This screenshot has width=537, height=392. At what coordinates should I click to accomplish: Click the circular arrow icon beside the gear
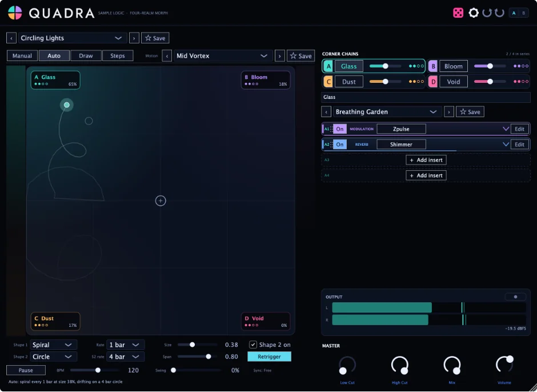tap(487, 13)
